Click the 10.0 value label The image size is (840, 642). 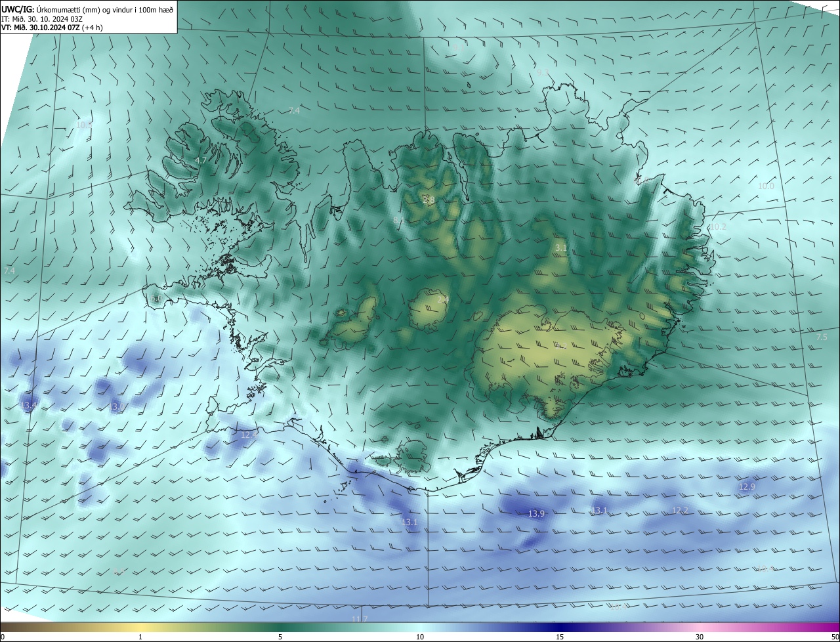pos(766,186)
